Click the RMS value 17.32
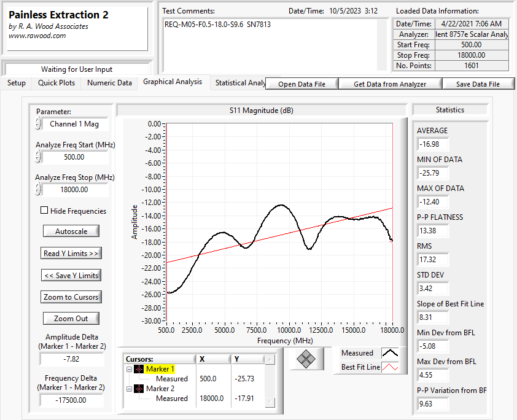The width and height of the screenshot is (517, 420). (x=433, y=260)
